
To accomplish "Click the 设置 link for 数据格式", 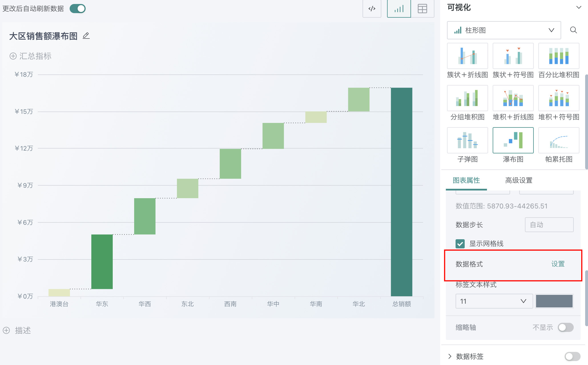I will 558,264.
